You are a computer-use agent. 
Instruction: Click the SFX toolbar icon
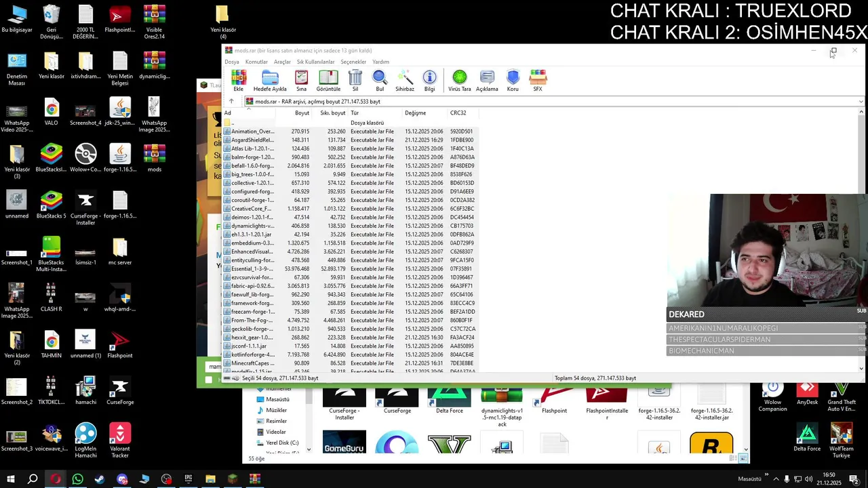coord(538,80)
